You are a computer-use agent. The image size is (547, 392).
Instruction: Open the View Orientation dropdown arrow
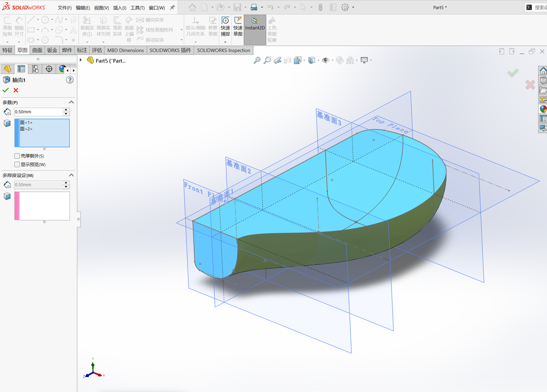(x=304, y=60)
